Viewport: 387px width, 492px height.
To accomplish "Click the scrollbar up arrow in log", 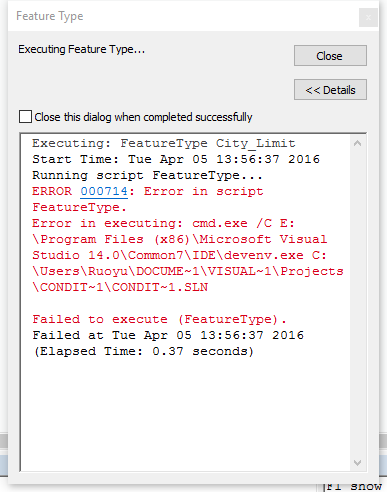I will [x=358, y=144].
